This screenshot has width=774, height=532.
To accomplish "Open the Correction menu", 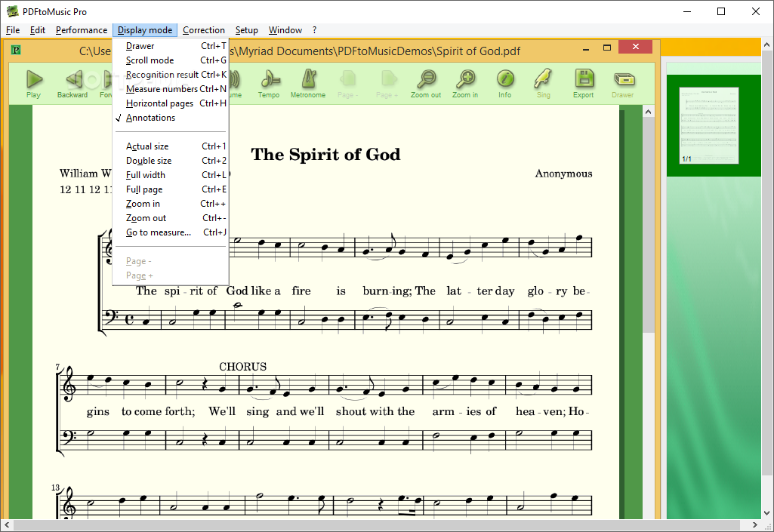I will pyautogui.click(x=203, y=30).
